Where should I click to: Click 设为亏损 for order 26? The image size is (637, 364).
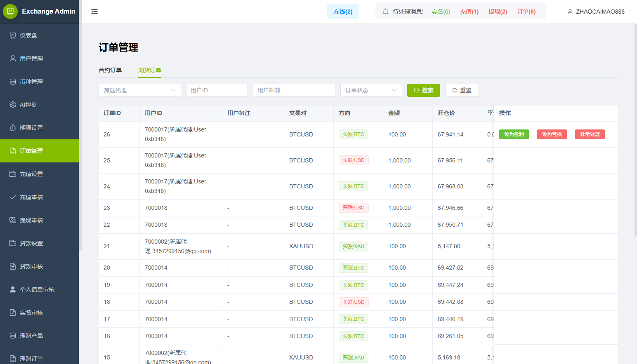coord(552,134)
